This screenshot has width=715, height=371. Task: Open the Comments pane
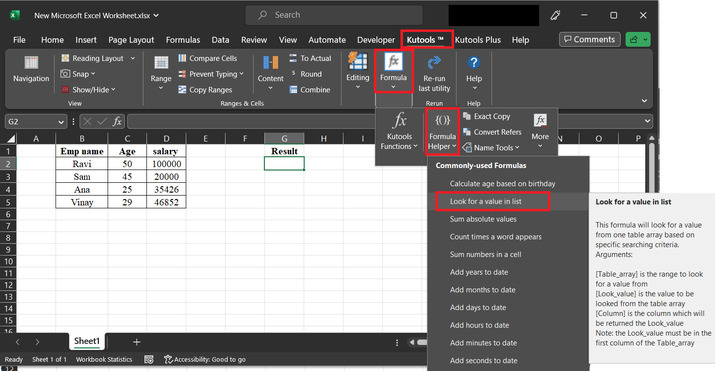pyautogui.click(x=590, y=40)
